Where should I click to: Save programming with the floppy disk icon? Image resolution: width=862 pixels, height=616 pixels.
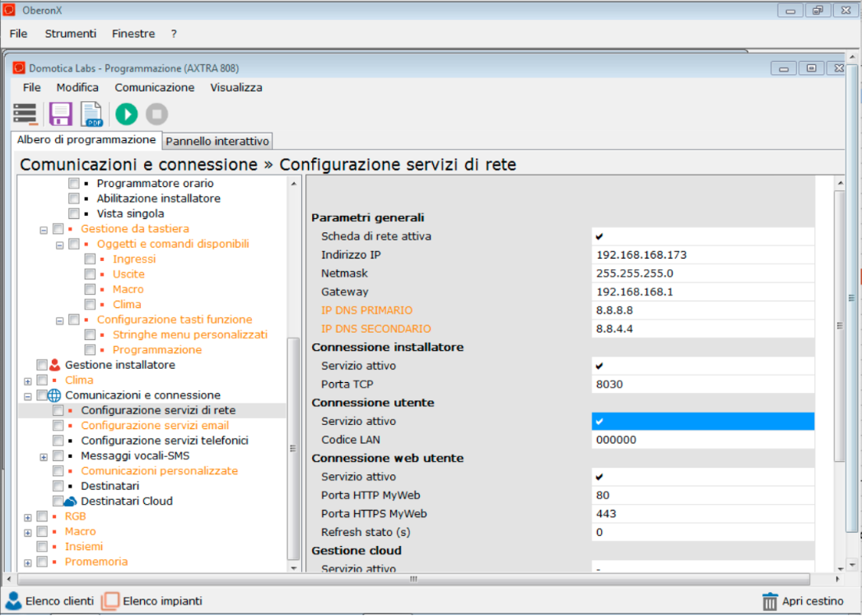pos(60,114)
